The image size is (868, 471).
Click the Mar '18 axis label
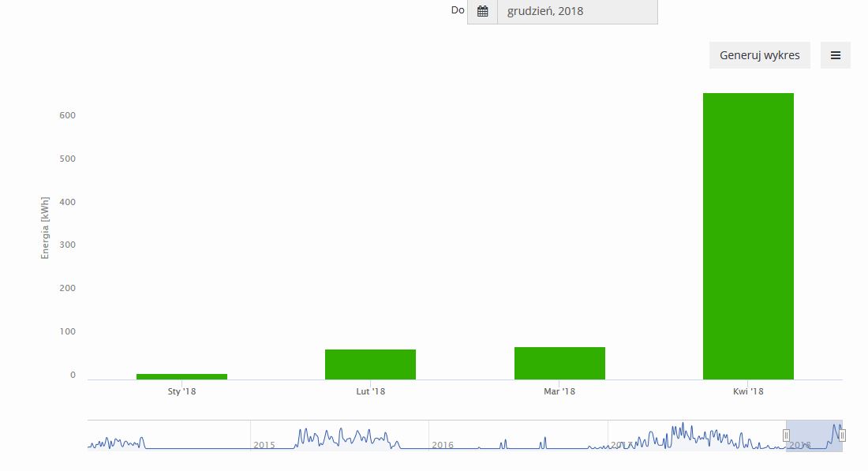point(559,391)
